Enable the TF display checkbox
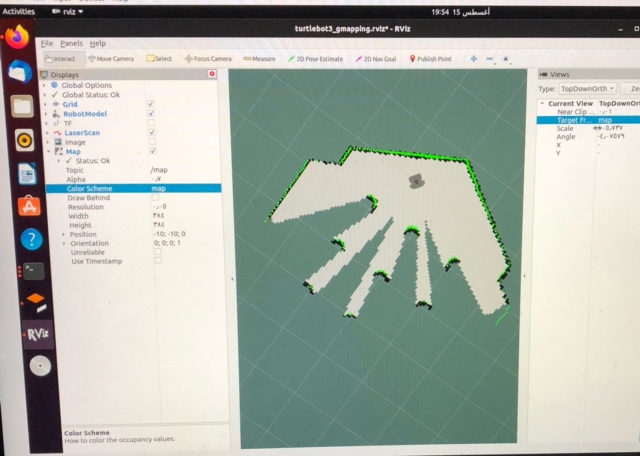The image size is (640, 456). 151,123
